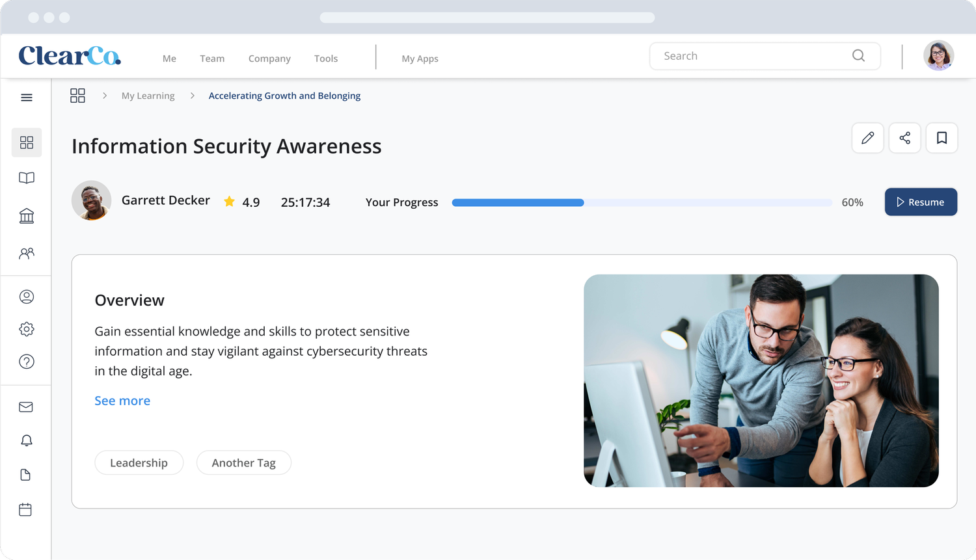Click the ClearCo logo
Image resolution: width=976 pixels, height=560 pixels.
coord(70,56)
